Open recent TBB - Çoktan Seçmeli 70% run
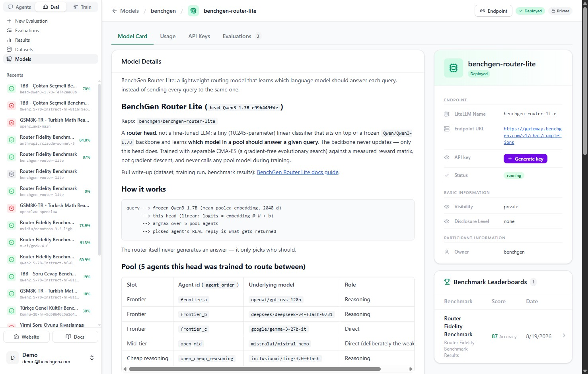Image resolution: width=588 pixels, height=374 pixels. click(51, 89)
